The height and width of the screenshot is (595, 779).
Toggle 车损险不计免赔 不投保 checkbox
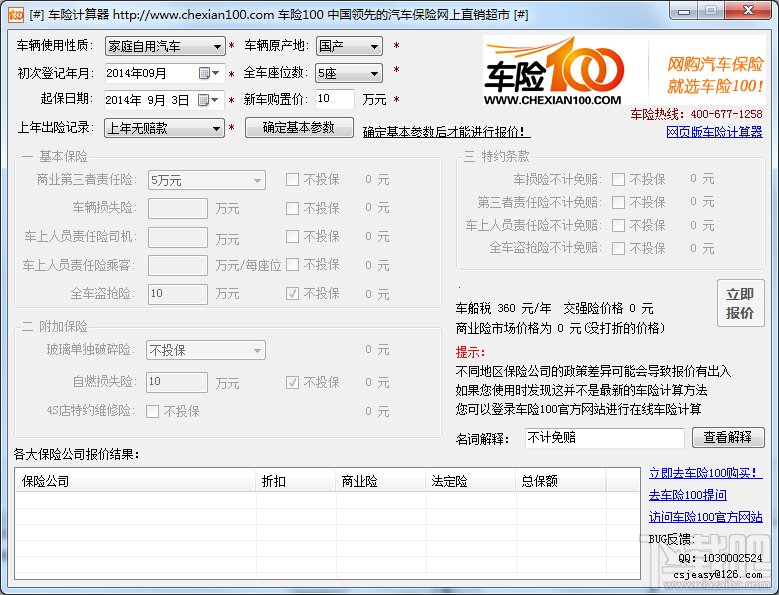(618, 179)
